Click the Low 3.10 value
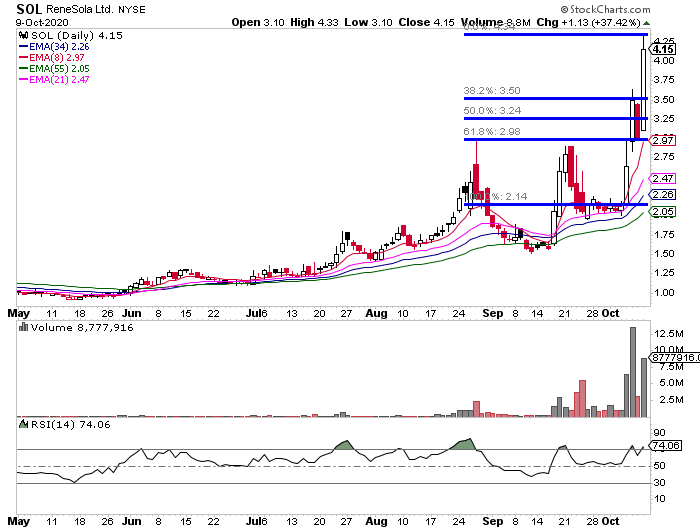 pos(368,22)
